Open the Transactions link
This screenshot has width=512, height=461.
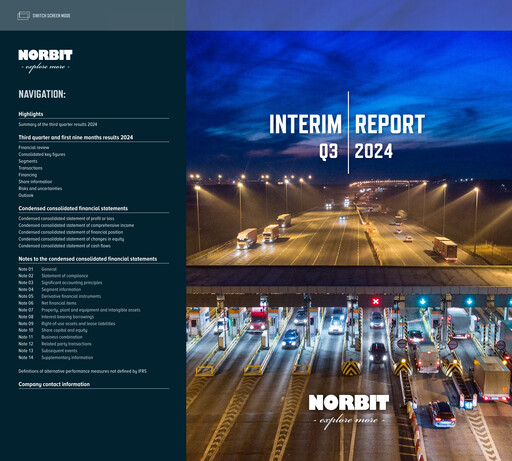coord(30,168)
